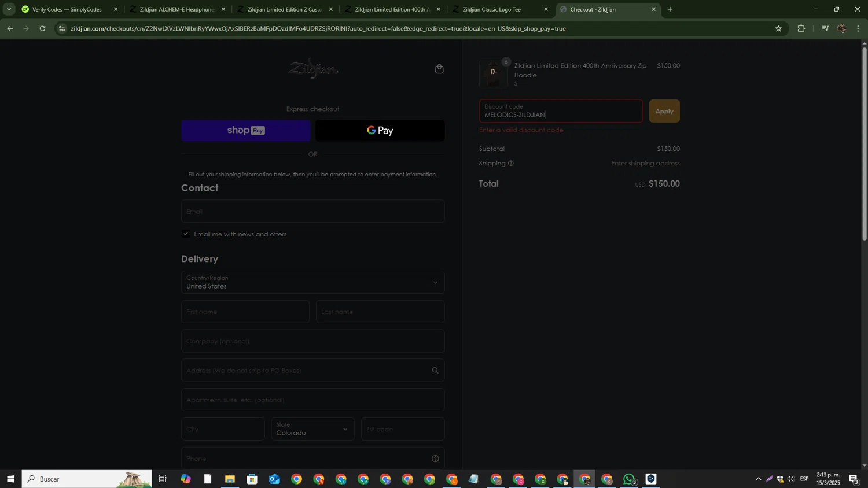Screen dimensions: 868x488
Task: Open File Explorer from the taskbar
Action: point(230,479)
